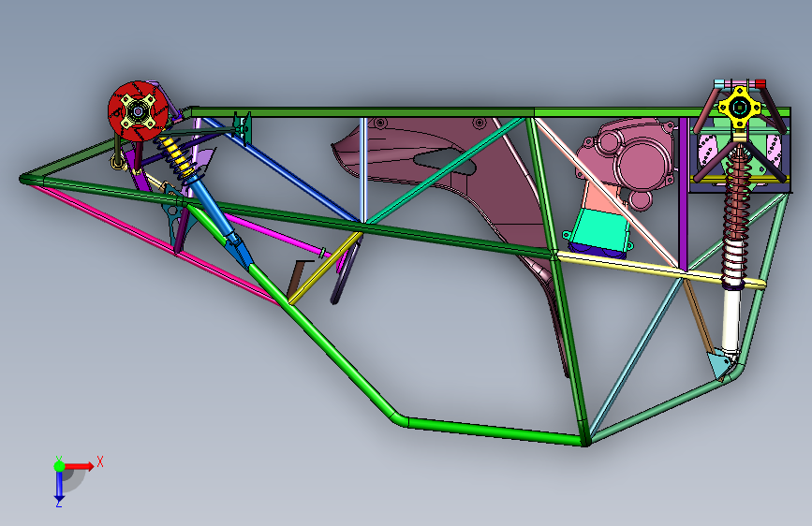812x526 pixels.
Task: Select the pale yellow horizontal tube on right
Action: (x=660, y=270)
